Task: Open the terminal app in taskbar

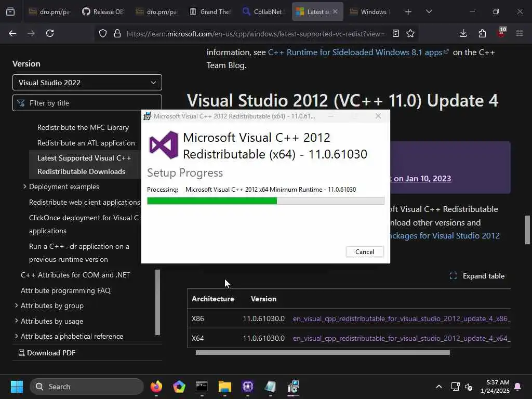Action: 202,387
